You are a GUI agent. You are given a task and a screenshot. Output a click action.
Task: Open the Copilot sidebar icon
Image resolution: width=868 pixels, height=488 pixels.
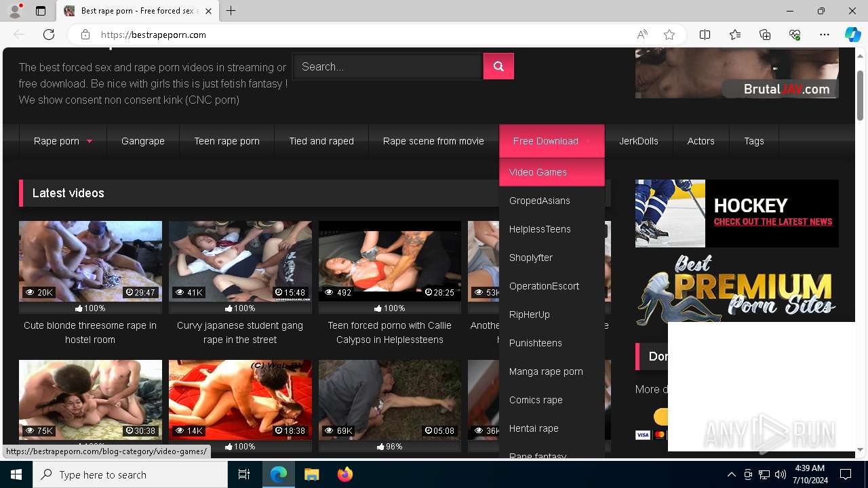point(852,35)
